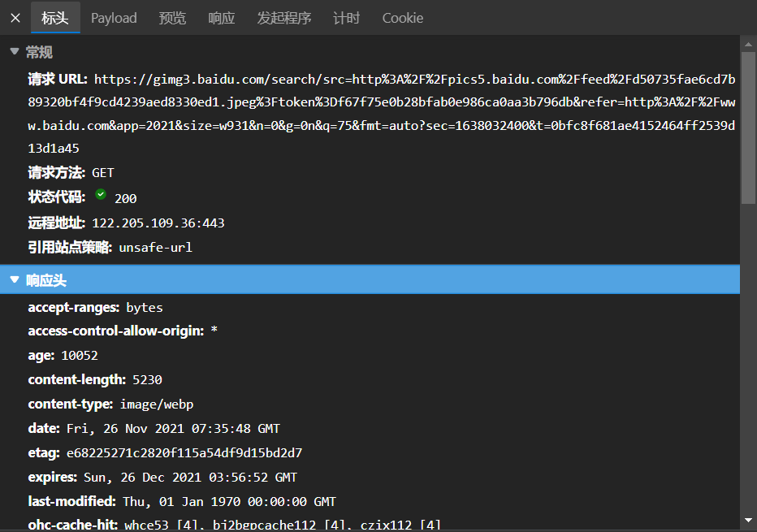
Task: Click the age value 10052
Action: 80,356
